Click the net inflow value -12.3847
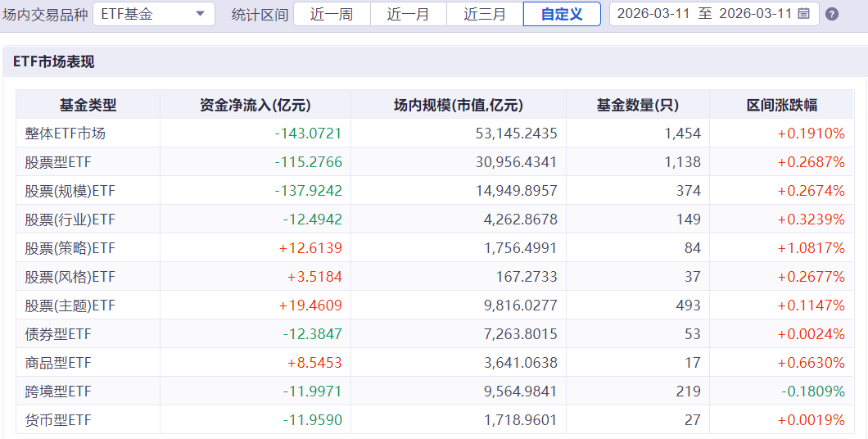This screenshot has width=868, height=439. [x=313, y=334]
